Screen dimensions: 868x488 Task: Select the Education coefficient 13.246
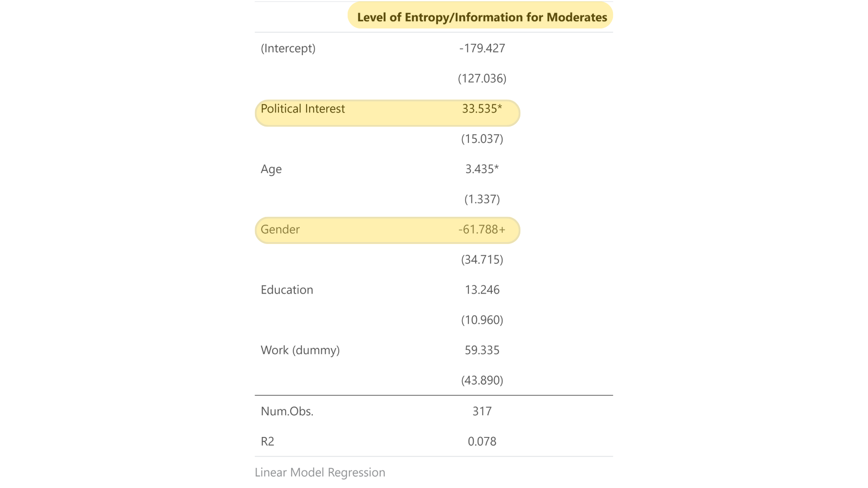(x=482, y=290)
